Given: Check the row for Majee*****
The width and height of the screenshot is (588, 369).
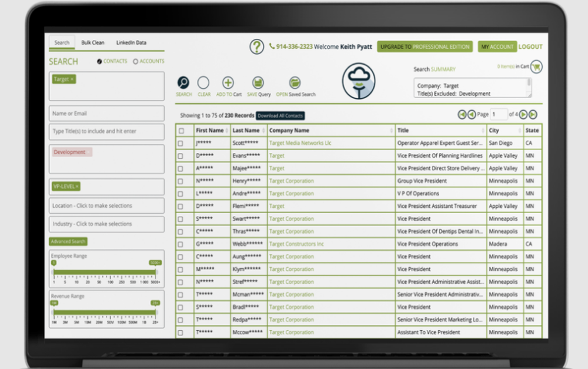Looking at the screenshot, I should 181,168.
